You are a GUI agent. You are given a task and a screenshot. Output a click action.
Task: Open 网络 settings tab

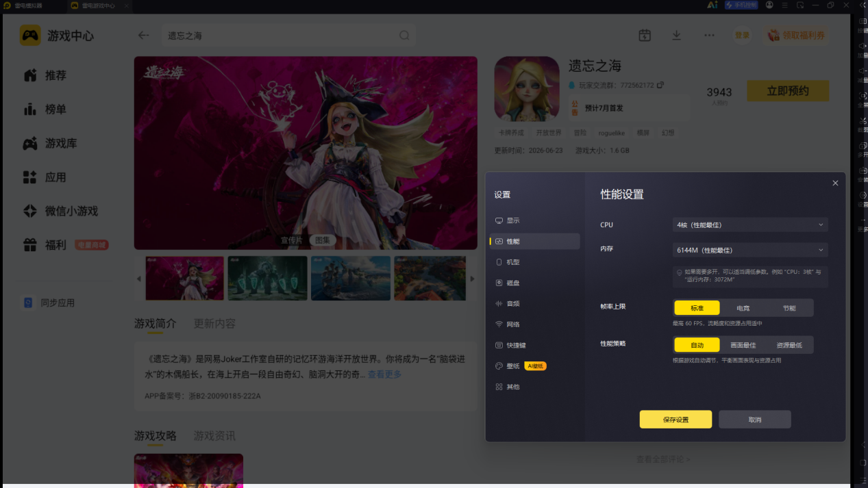point(534,324)
